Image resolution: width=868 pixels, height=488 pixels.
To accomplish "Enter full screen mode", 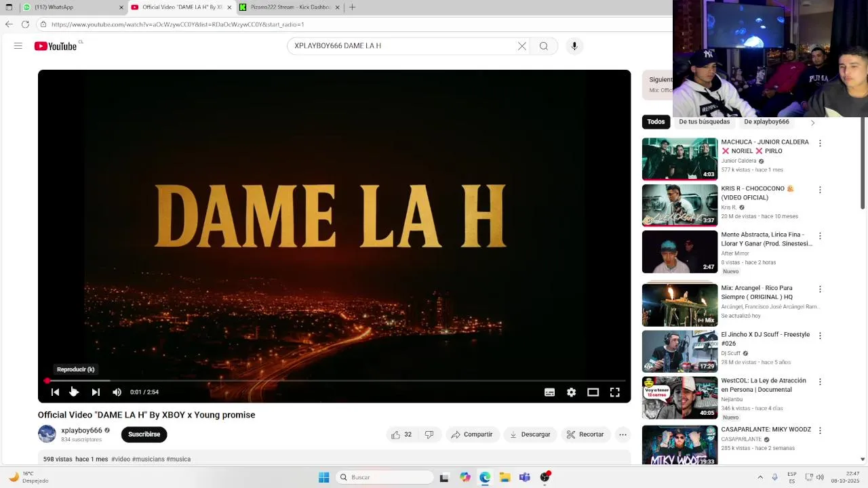I will pos(615,392).
